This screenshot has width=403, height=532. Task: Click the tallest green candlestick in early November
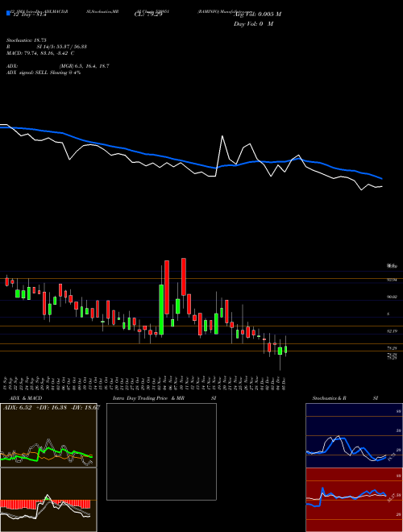coord(161,310)
